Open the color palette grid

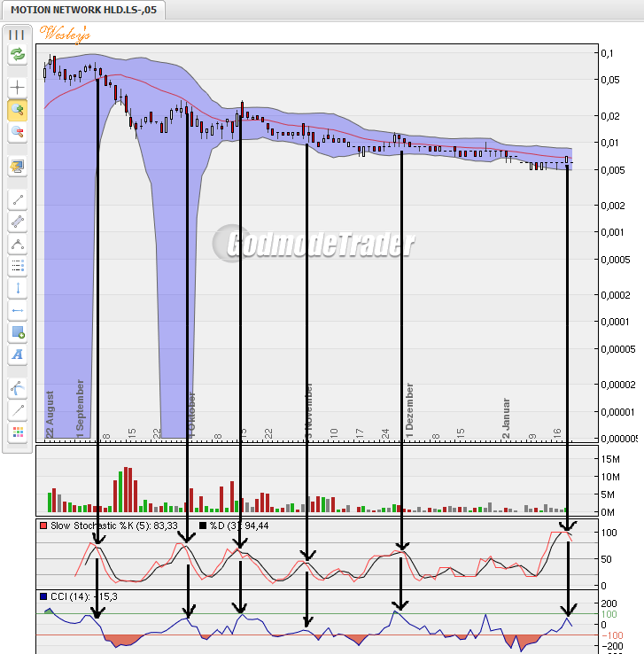pos(17,432)
